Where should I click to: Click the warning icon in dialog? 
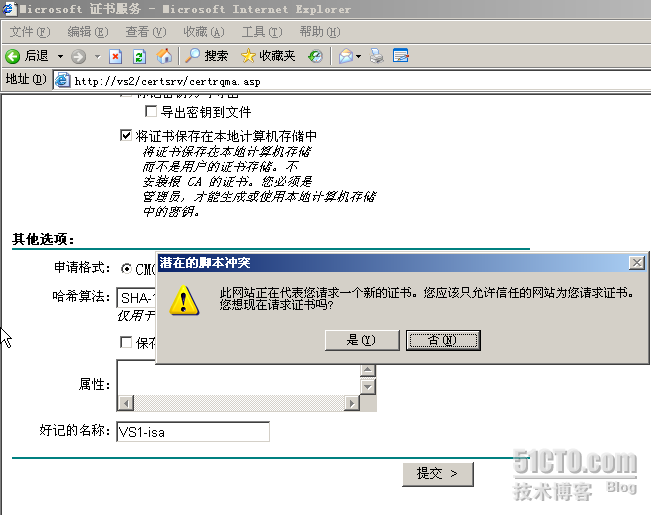184,300
